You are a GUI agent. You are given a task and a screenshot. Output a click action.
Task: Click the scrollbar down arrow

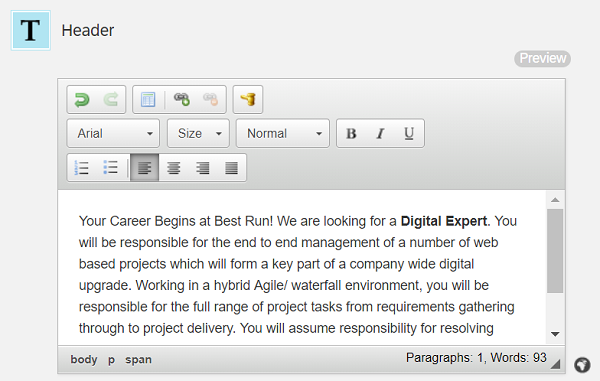point(555,334)
